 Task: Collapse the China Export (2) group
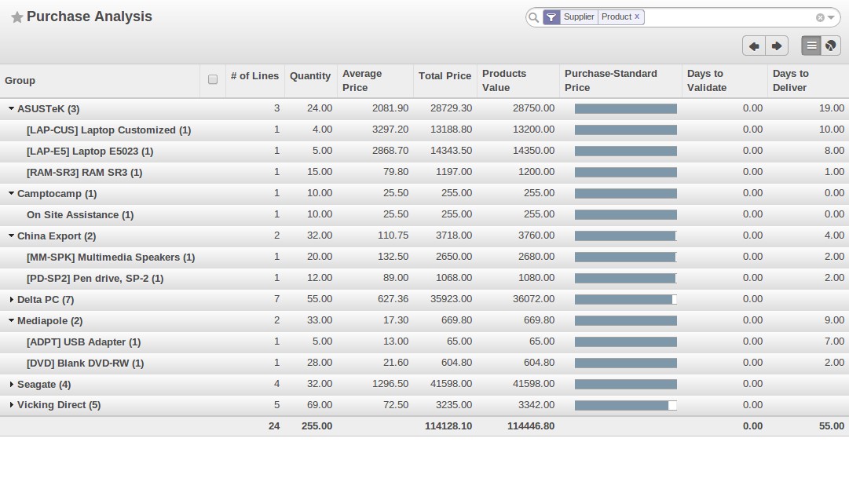click(11, 236)
